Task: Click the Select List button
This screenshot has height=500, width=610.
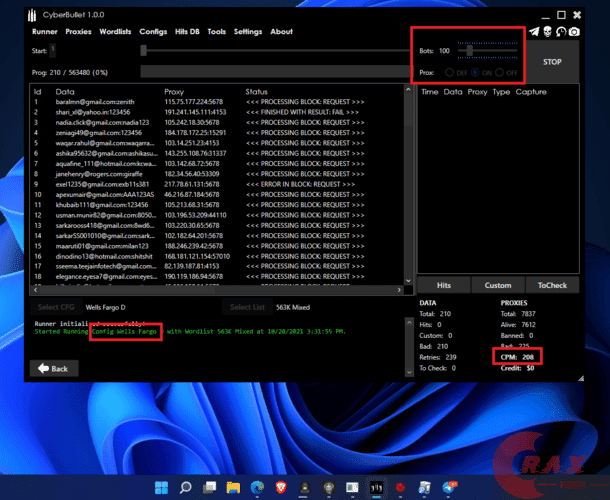Action: (247, 307)
